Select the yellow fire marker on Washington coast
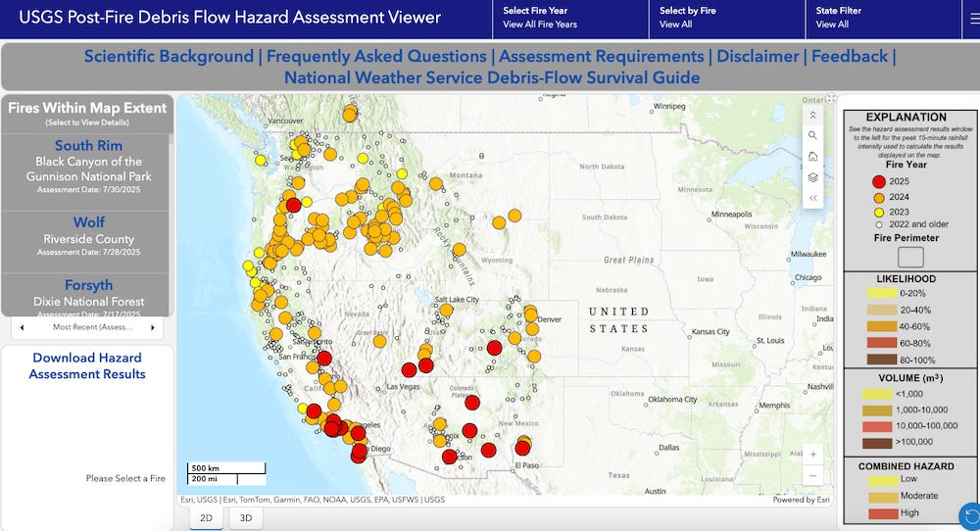 (261, 160)
